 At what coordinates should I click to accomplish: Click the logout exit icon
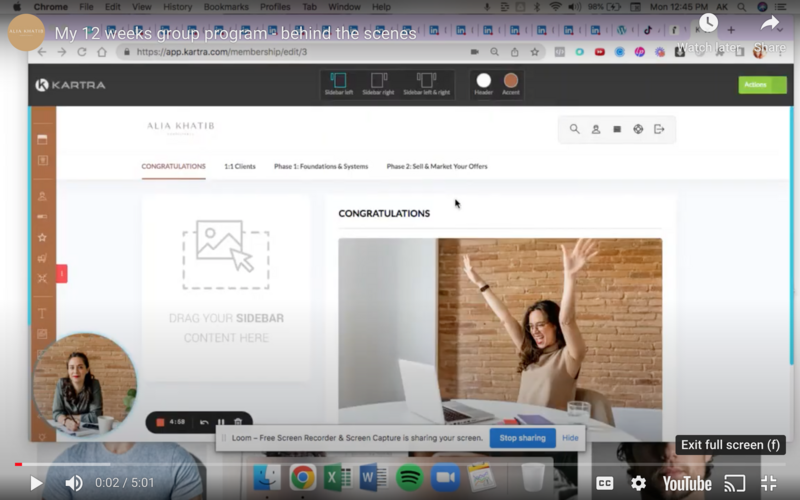(659, 129)
